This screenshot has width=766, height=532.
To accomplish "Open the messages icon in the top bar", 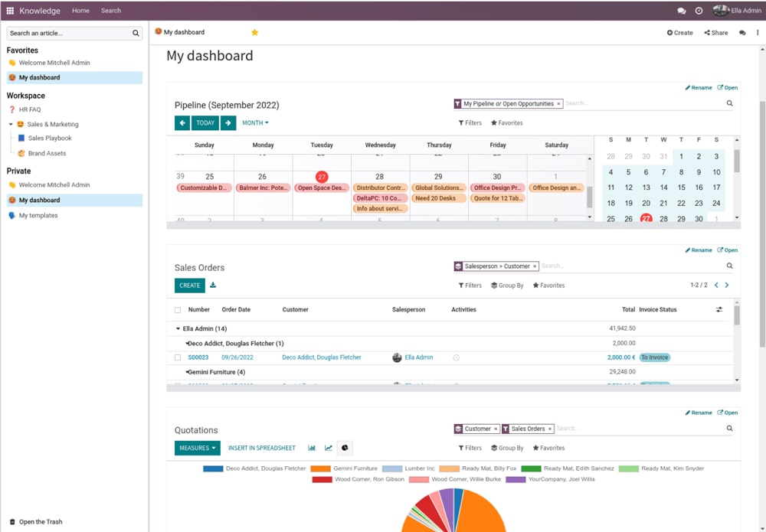I will click(681, 11).
